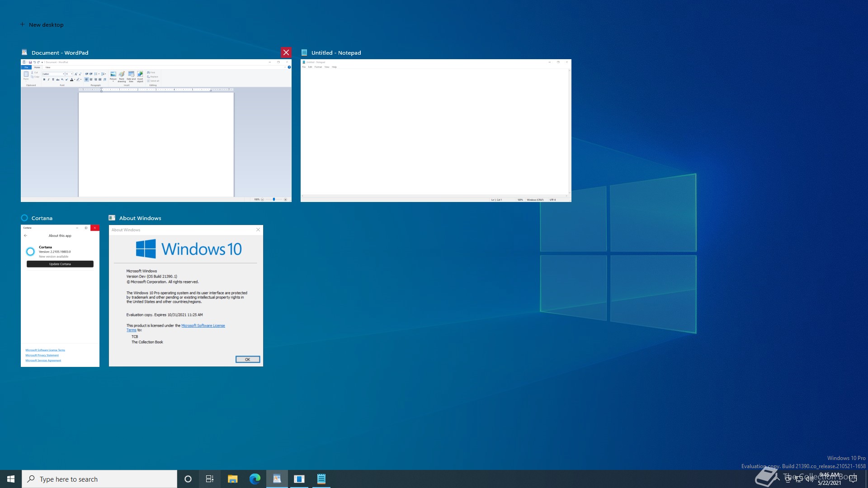This screenshot has width=868, height=488.
Task: Open the Start menu
Action: (11, 479)
